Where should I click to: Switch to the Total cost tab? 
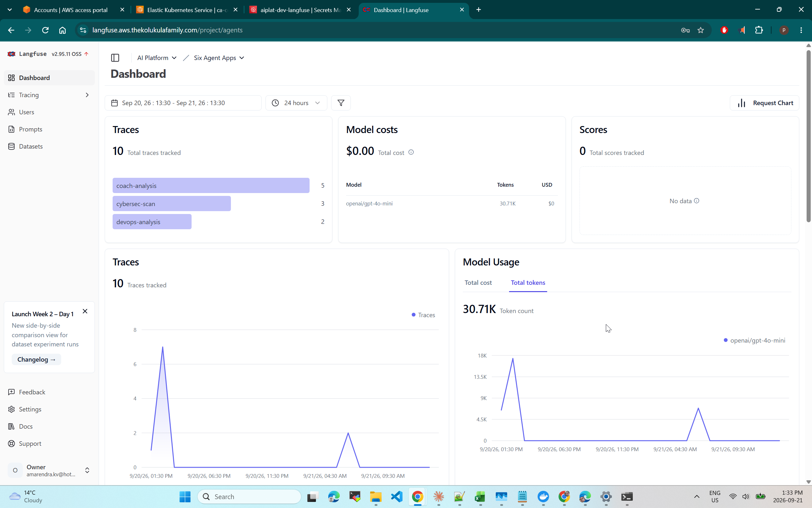pos(478,283)
